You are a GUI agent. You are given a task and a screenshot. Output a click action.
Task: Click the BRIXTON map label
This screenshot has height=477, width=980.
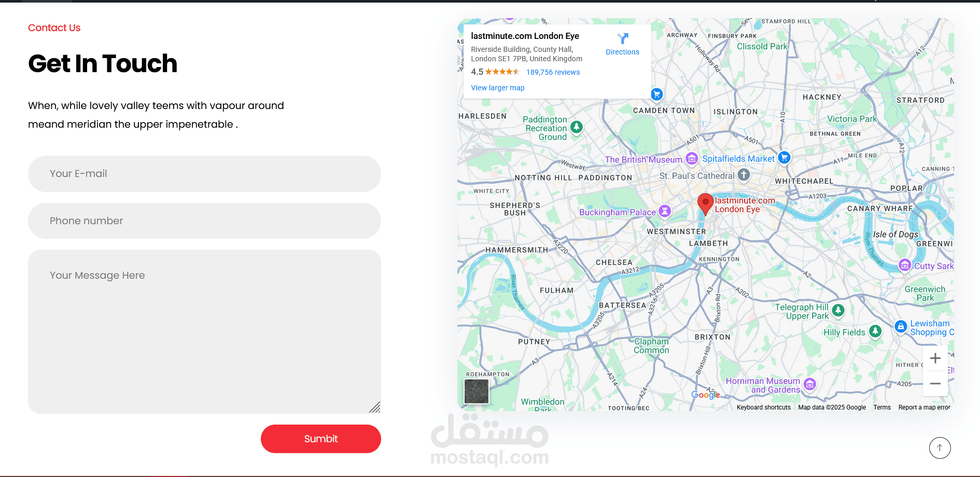(x=712, y=337)
